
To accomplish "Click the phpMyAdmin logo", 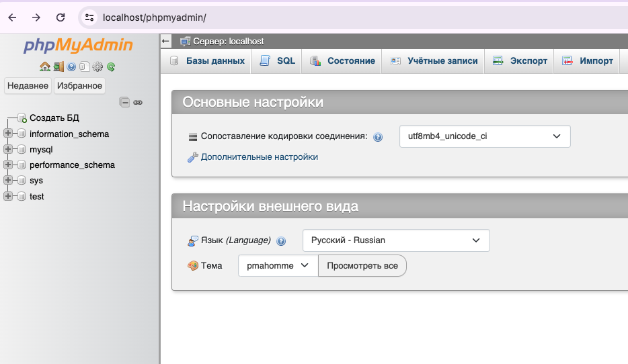I will pos(78,45).
